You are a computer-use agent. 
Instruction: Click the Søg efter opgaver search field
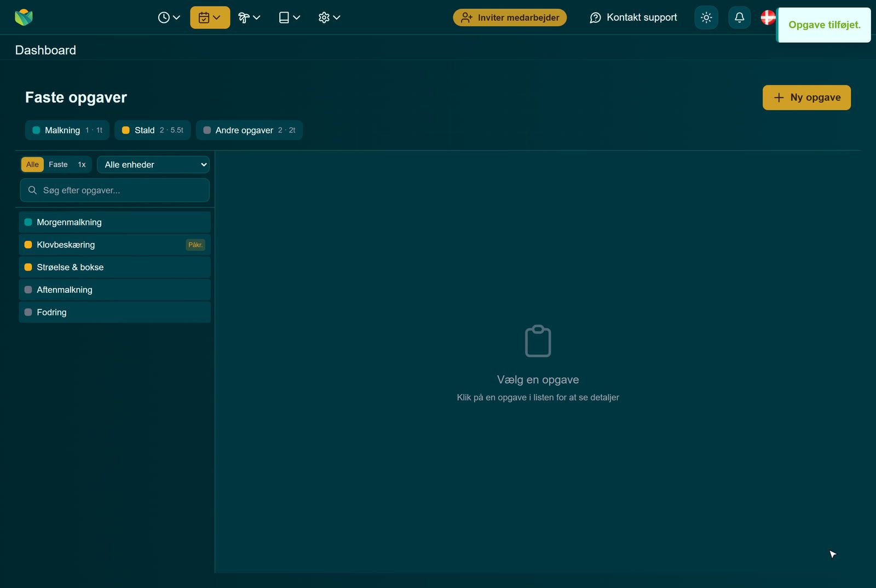pos(115,191)
